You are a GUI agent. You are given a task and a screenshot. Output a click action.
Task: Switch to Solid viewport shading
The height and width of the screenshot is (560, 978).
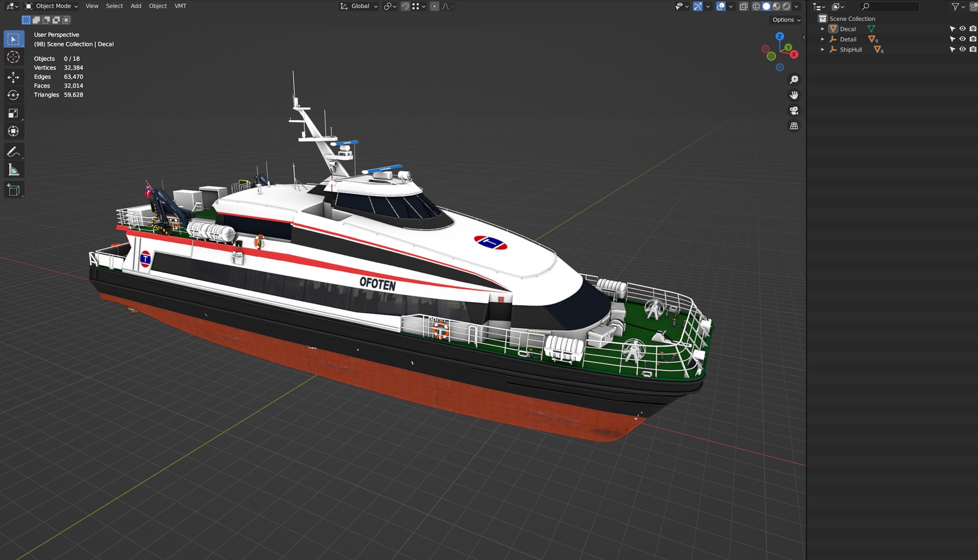tap(766, 6)
